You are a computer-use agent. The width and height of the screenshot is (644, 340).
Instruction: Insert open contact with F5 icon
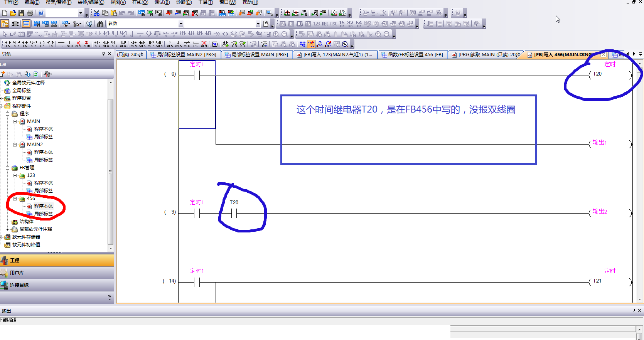coord(7,44)
